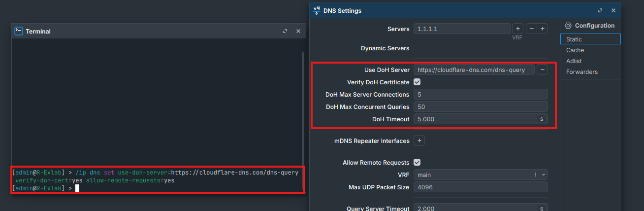The image size is (644, 211).
Task: Expand the VRF main dropdown chevron
Action: click(543, 175)
